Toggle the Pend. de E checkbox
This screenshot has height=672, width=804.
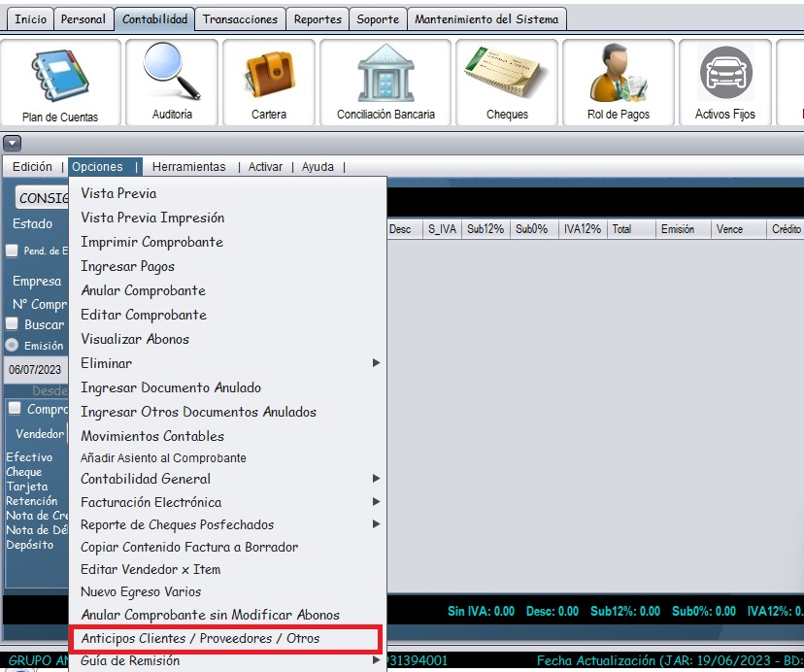coord(12,251)
